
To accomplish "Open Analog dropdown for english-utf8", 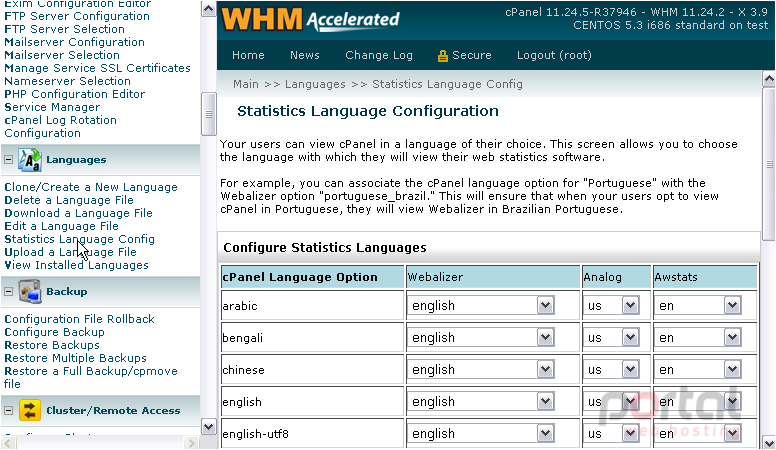I will [611, 434].
